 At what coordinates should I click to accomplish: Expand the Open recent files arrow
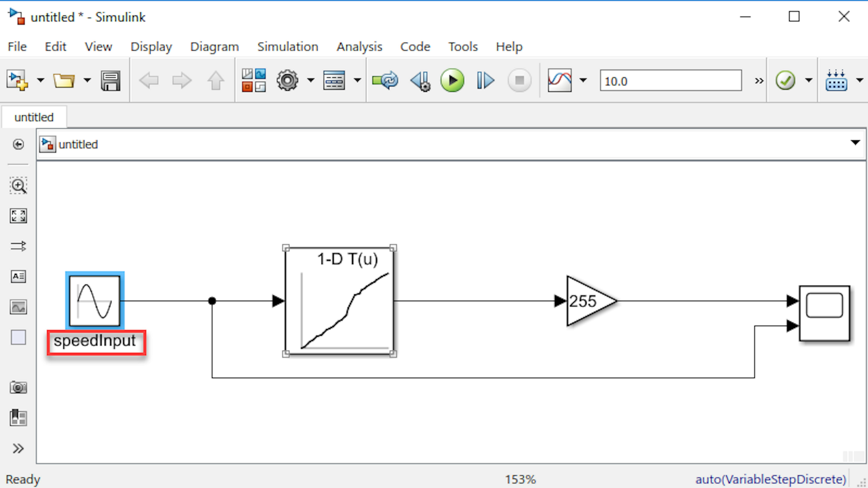(x=87, y=81)
